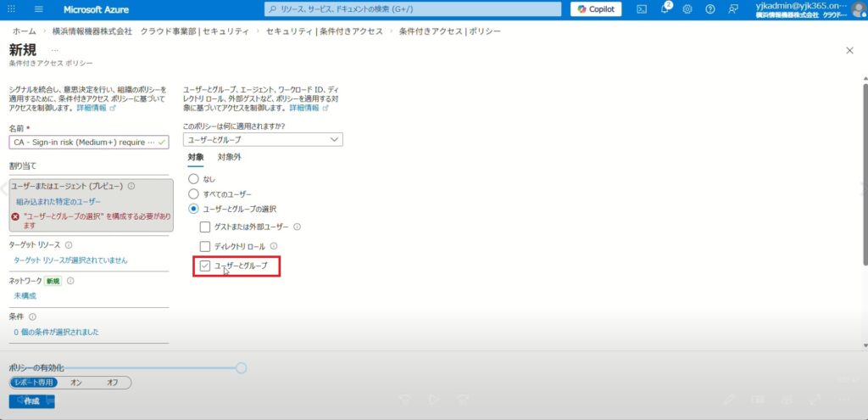Click the 作成 button
The width and height of the screenshot is (868, 420).
(31, 400)
